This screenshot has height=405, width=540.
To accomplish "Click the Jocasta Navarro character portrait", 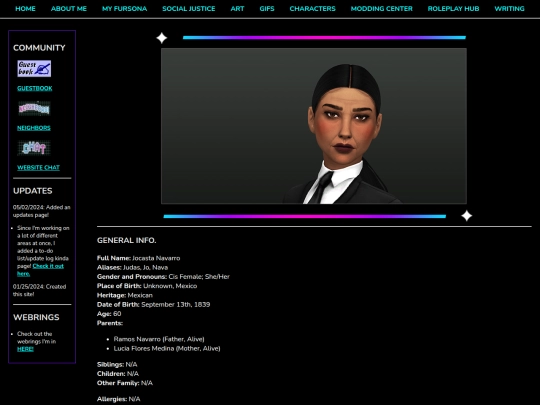I will (314, 126).
